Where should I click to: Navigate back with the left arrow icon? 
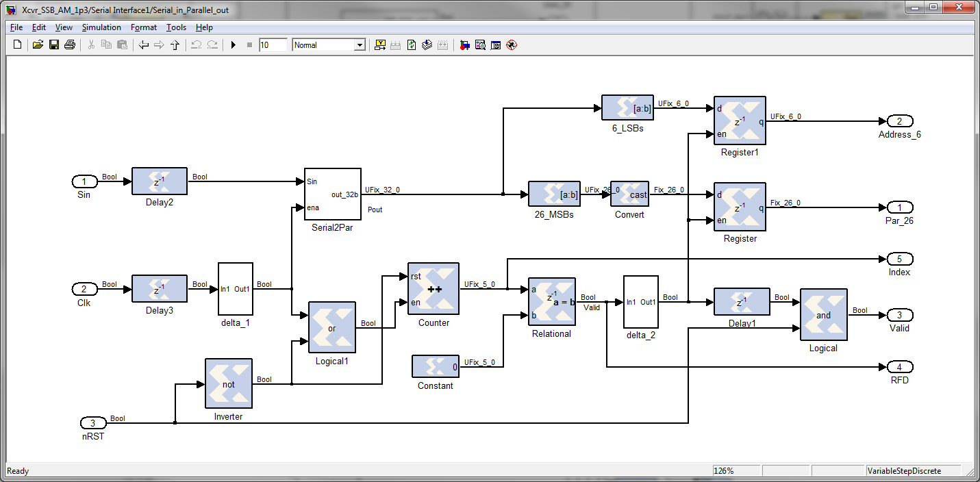[144, 45]
